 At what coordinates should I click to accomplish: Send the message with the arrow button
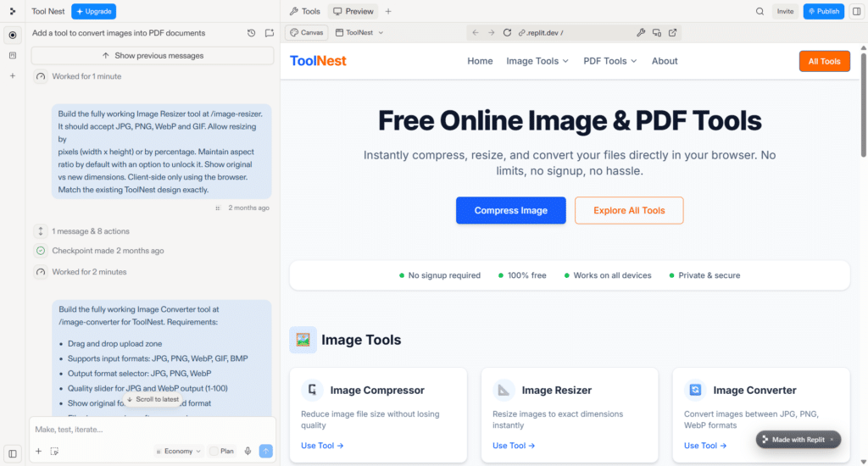pos(265,451)
